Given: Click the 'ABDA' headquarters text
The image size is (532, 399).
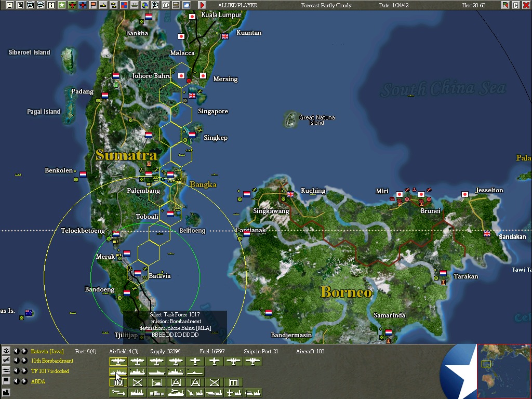Looking at the screenshot, I should pyautogui.click(x=38, y=381).
